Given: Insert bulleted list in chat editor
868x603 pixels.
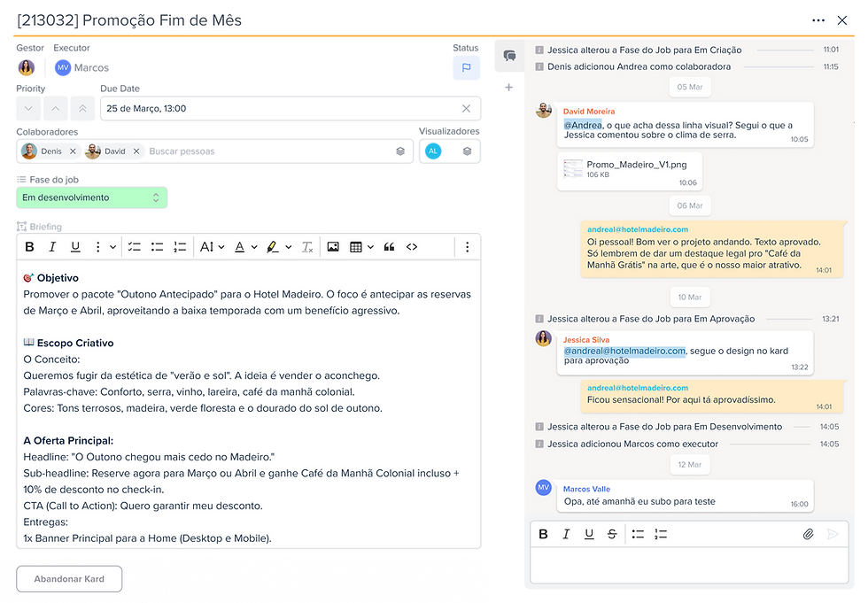Looking at the screenshot, I should 638,534.
